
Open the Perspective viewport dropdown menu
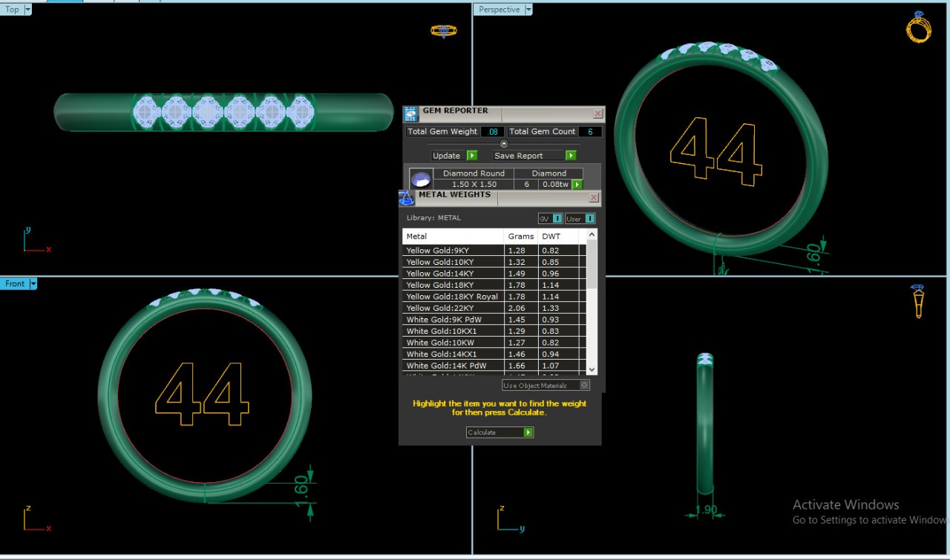528,10
